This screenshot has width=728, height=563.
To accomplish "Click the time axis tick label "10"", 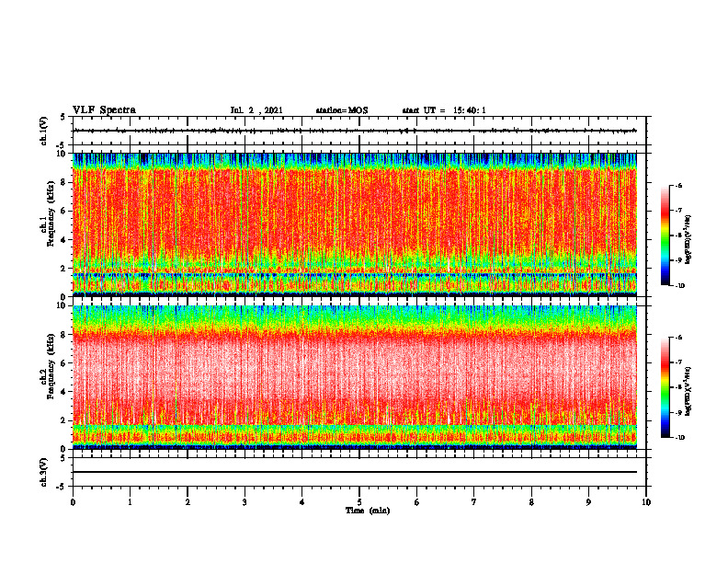I will pyautogui.click(x=646, y=502).
